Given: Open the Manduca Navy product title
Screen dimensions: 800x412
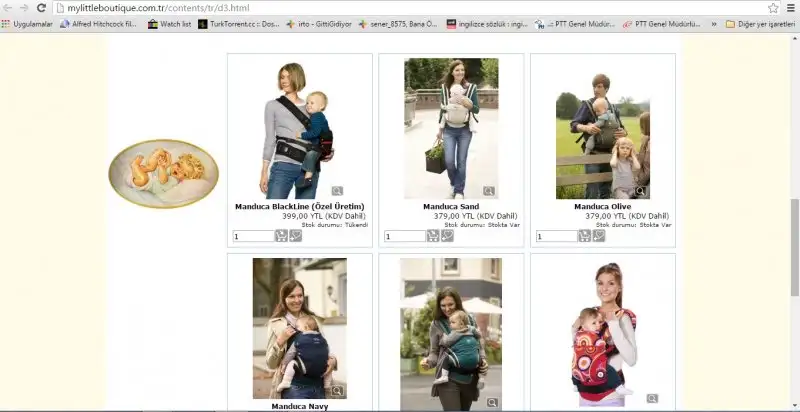Looking at the screenshot, I should coord(299,406).
